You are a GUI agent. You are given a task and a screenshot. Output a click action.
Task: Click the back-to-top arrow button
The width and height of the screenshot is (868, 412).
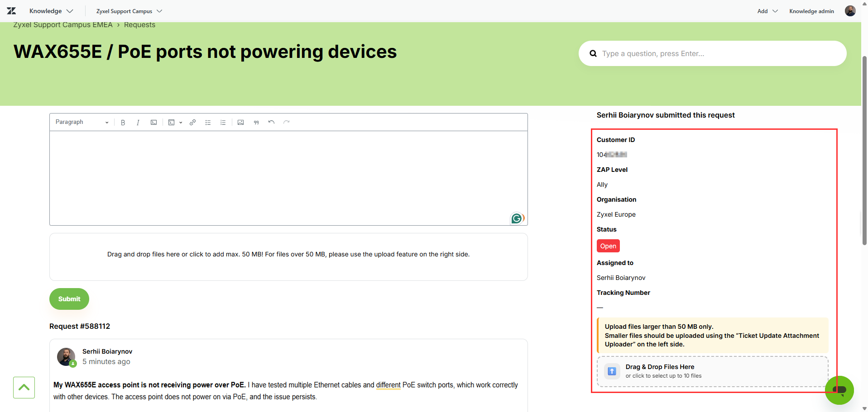click(24, 388)
